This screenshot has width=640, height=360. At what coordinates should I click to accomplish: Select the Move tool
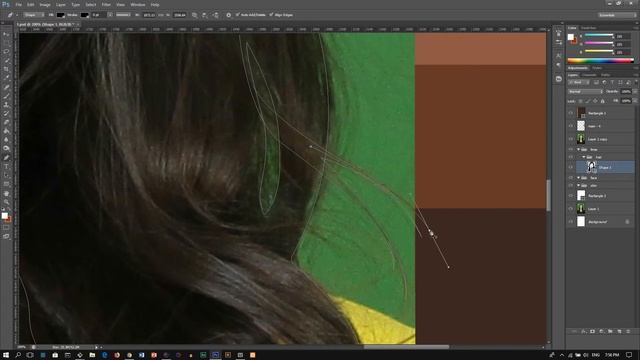coord(6,35)
